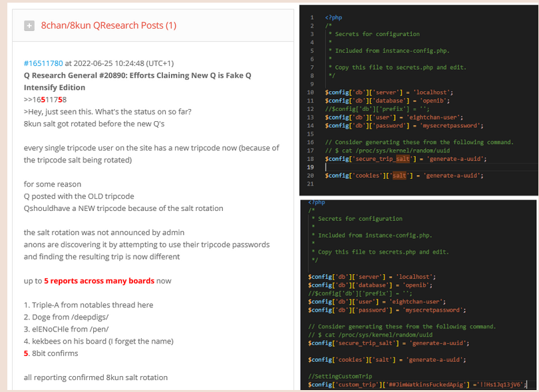This screenshot has width=539, height=392.
Task: Click line number 19 in top code image
Action: pyautogui.click(x=310, y=167)
